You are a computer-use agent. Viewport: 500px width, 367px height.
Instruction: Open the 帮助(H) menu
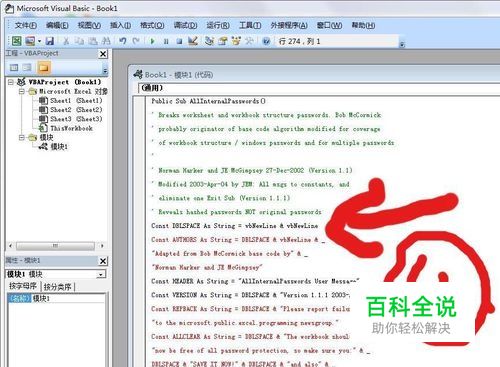[363, 25]
